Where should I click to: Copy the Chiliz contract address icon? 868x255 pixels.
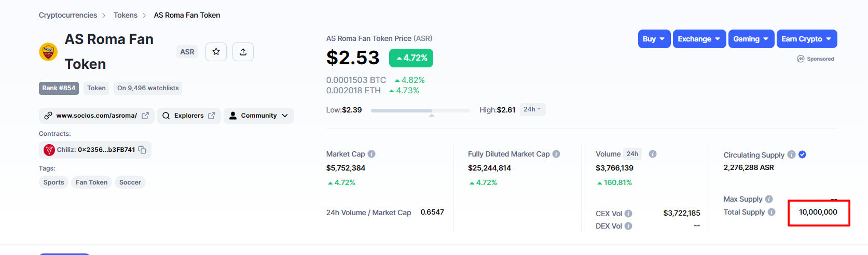tap(142, 150)
